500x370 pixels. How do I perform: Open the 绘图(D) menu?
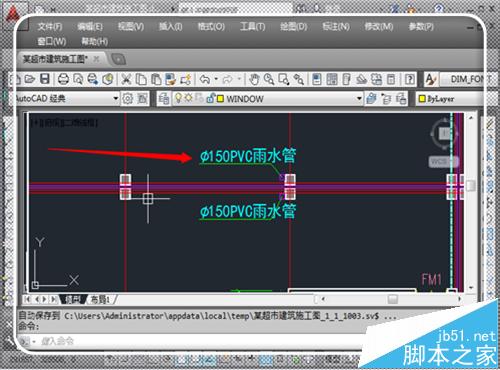293,26
